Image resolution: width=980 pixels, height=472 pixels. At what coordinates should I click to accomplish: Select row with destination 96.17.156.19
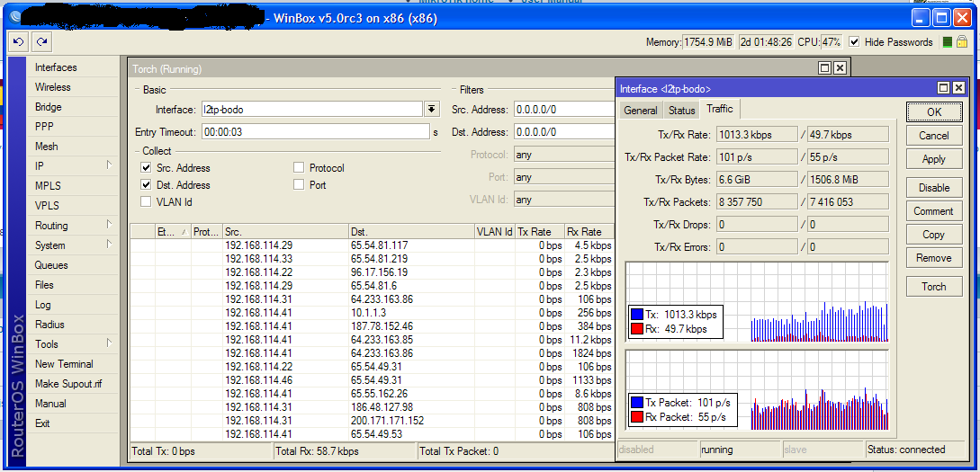(x=372, y=272)
